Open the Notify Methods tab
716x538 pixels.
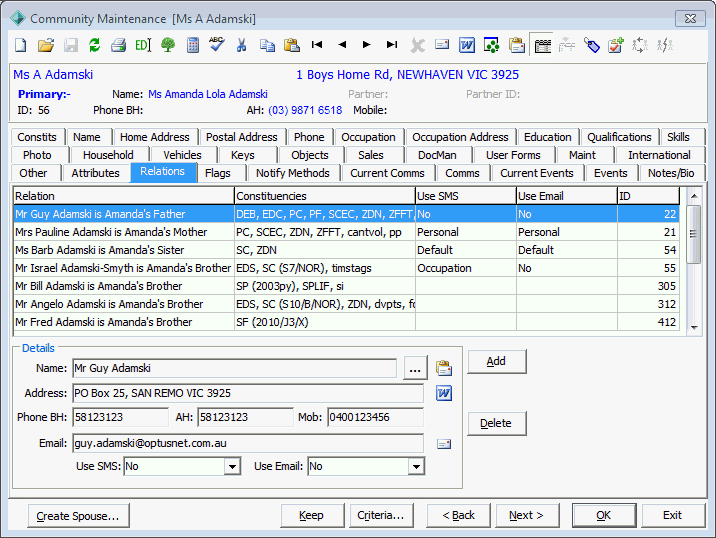(293, 173)
